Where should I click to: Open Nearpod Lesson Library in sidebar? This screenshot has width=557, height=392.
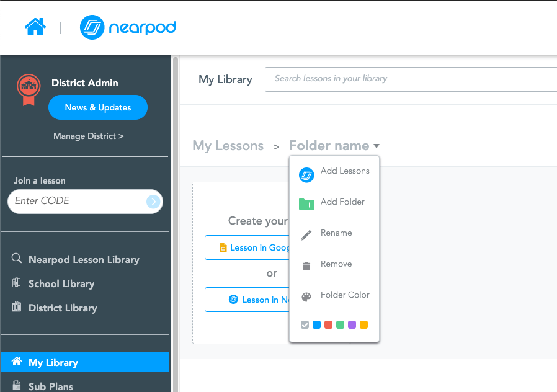coord(83,259)
